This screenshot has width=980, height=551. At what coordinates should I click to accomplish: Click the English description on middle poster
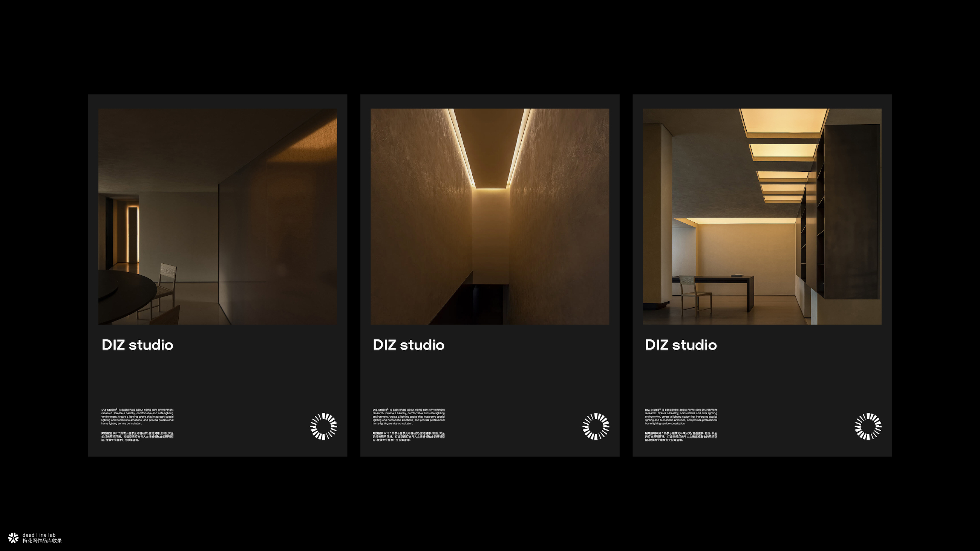409,417
